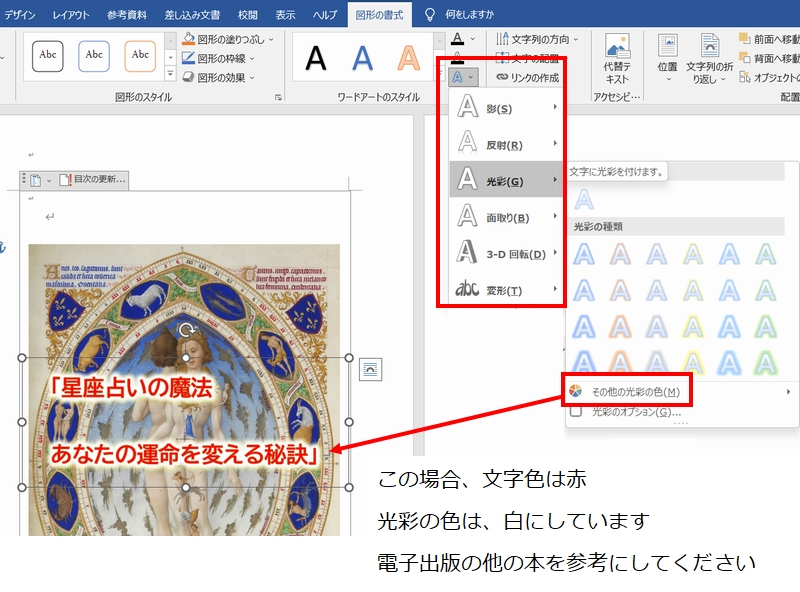Open the 変形(T) submenu
This screenshot has width=800, height=592.
click(506, 289)
